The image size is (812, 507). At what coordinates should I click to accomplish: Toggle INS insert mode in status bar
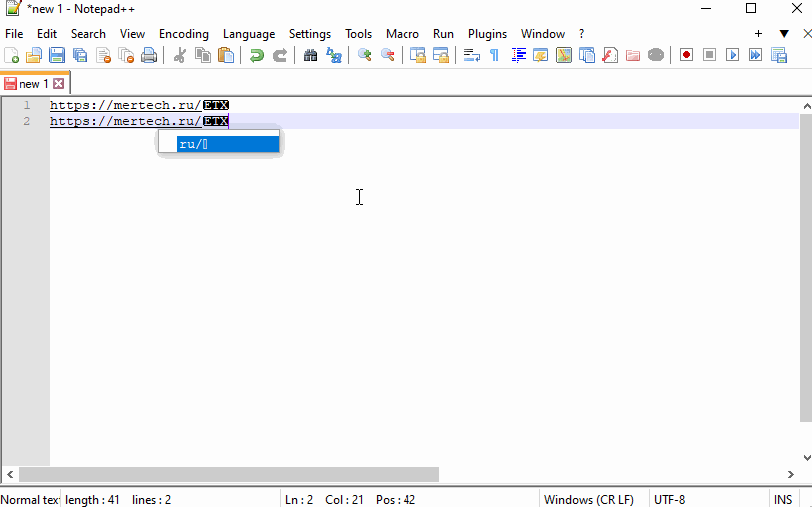tap(782, 499)
